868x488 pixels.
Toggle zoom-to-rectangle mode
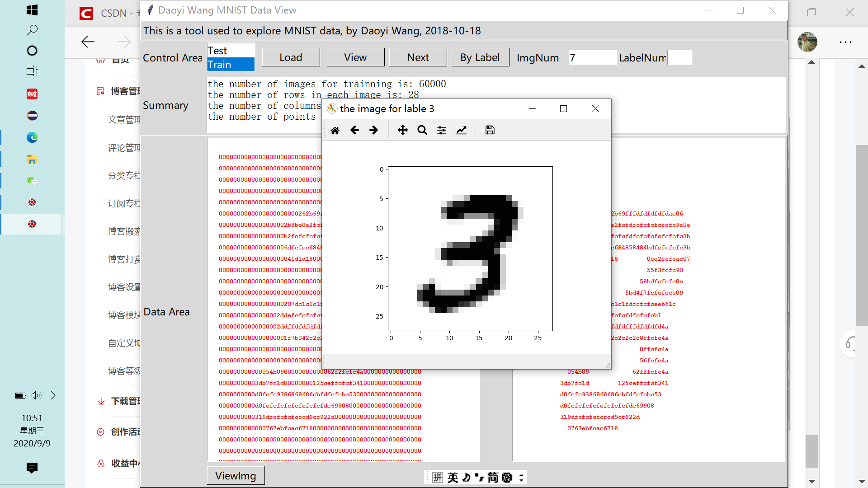click(x=422, y=130)
